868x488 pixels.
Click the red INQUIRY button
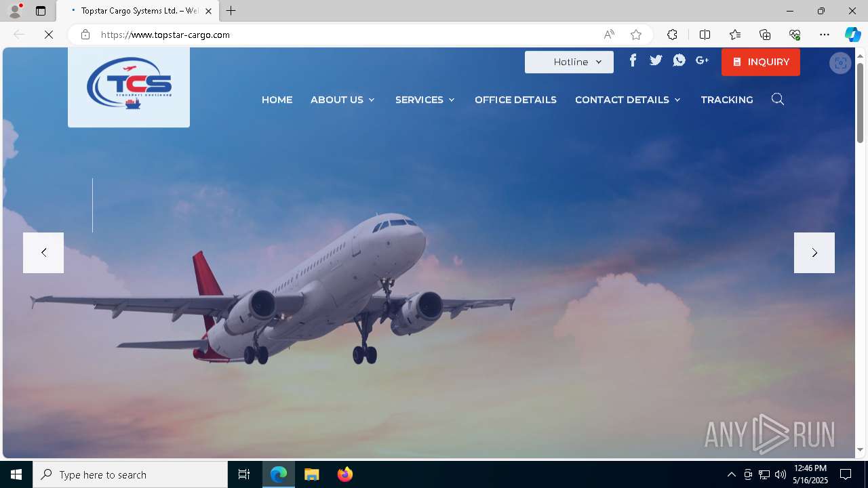pyautogui.click(x=761, y=62)
